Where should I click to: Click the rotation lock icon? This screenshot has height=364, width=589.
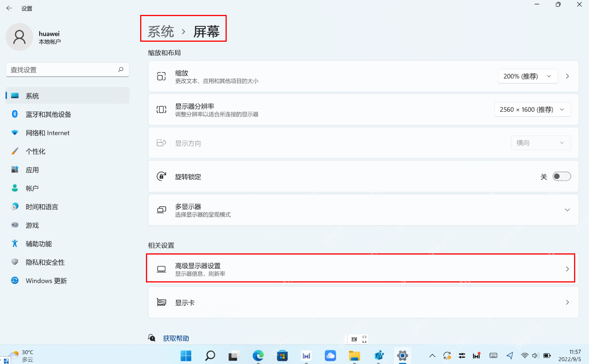coord(161,176)
